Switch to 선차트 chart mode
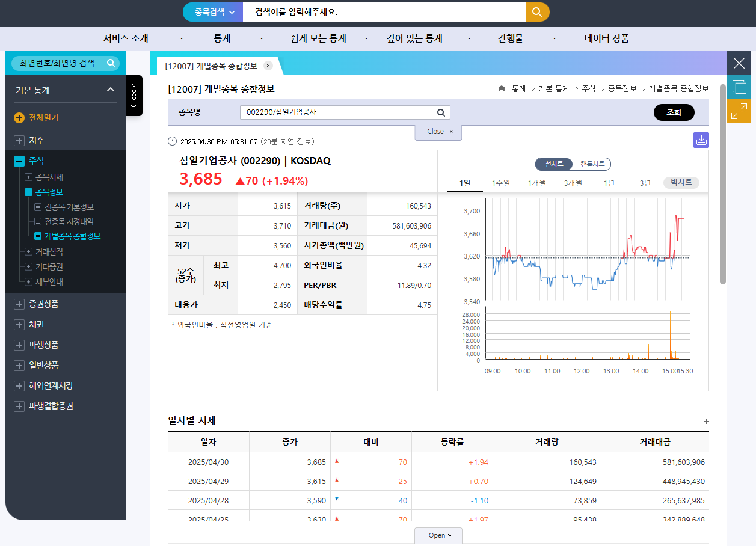 click(x=554, y=164)
